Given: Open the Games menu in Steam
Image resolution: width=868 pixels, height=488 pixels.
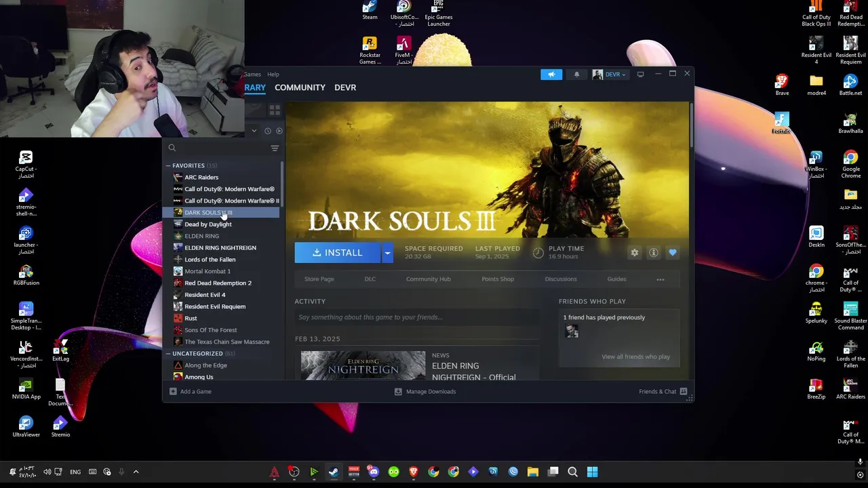Looking at the screenshot, I should point(252,74).
